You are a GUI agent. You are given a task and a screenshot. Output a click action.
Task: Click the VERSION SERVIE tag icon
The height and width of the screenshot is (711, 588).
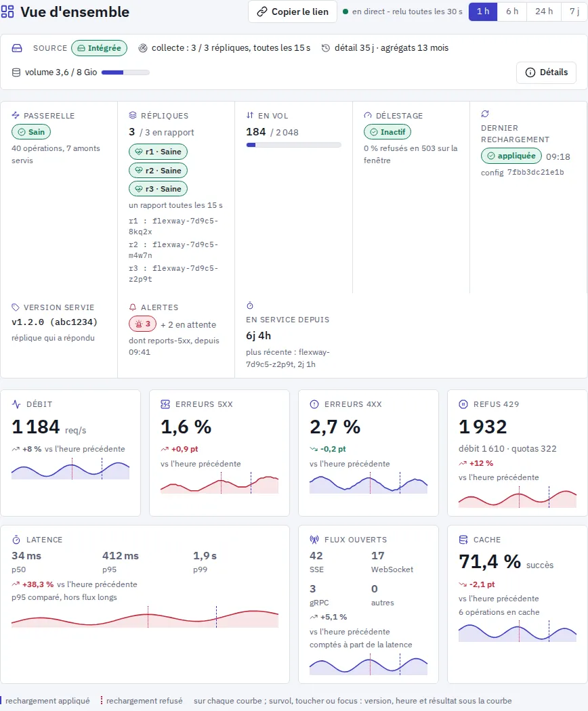click(x=16, y=307)
